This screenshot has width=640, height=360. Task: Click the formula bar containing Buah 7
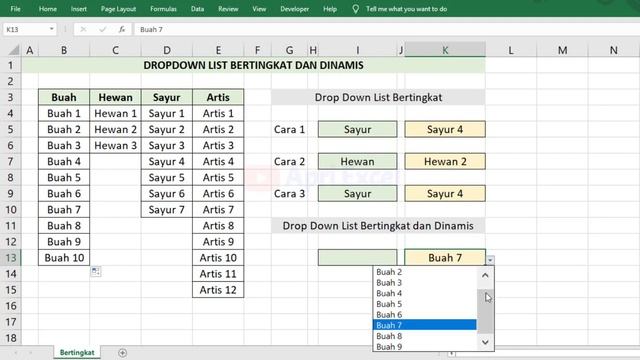[388, 29]
